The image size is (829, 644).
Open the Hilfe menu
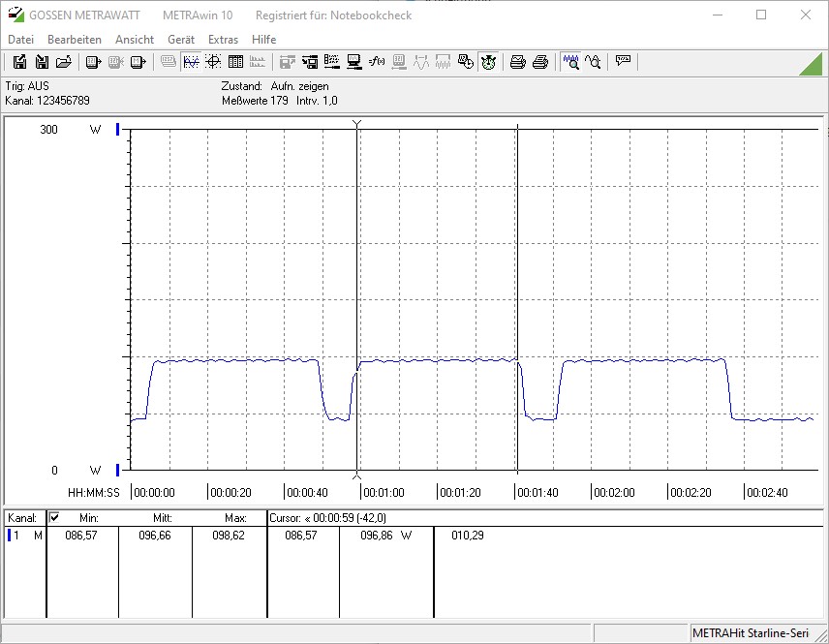pos(263,40)
